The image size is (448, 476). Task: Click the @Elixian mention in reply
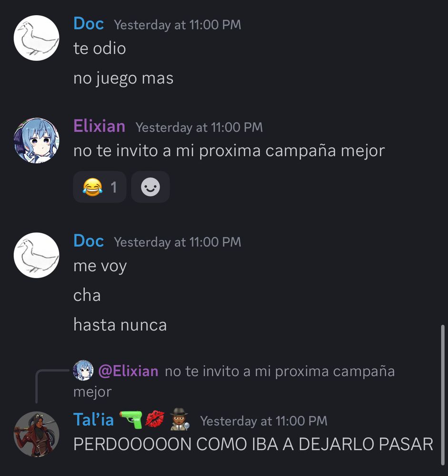point(128,371)
